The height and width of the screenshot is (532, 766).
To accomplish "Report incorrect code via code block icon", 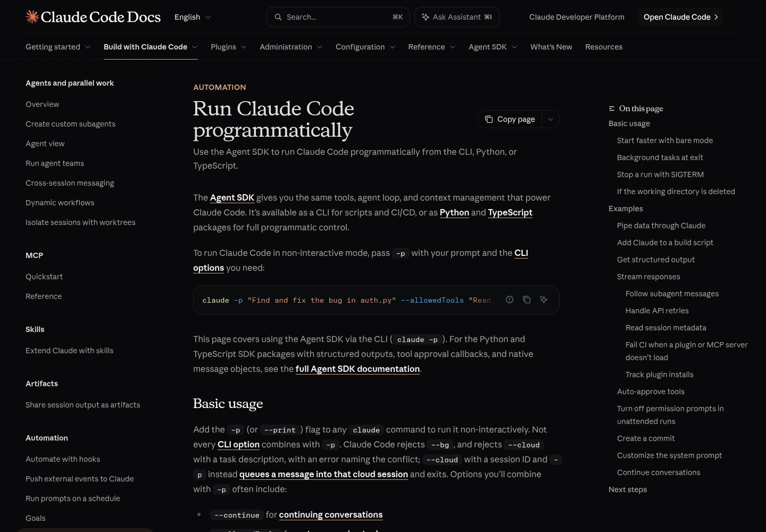I will point(510,300).
